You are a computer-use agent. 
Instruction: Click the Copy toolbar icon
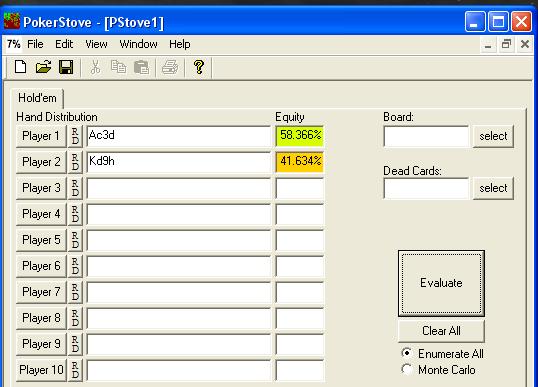pos(118,67)
